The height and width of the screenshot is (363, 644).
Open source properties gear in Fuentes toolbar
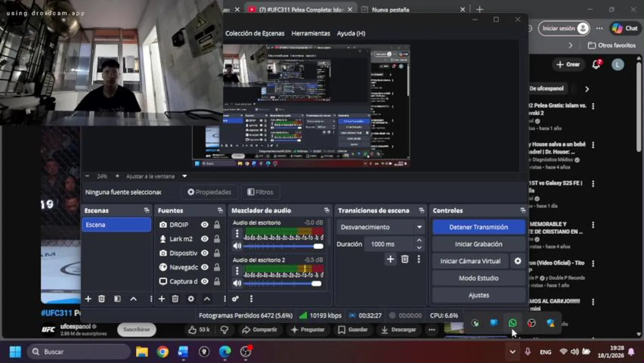click(x=191, y=299)
